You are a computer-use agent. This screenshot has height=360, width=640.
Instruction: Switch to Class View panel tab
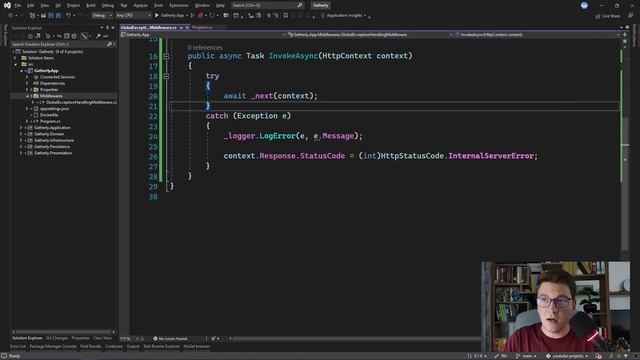pyautogui.click(x=102, y=338)
